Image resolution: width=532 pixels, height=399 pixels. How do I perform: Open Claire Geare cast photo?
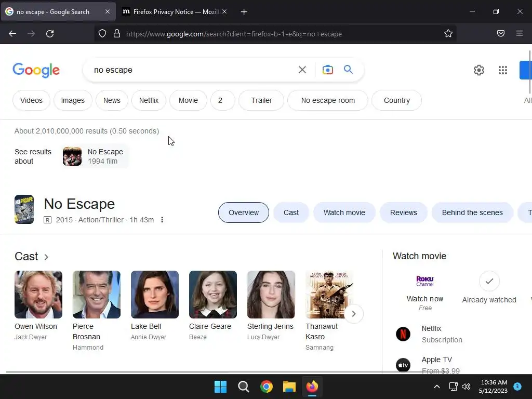(x=212, y=295)
